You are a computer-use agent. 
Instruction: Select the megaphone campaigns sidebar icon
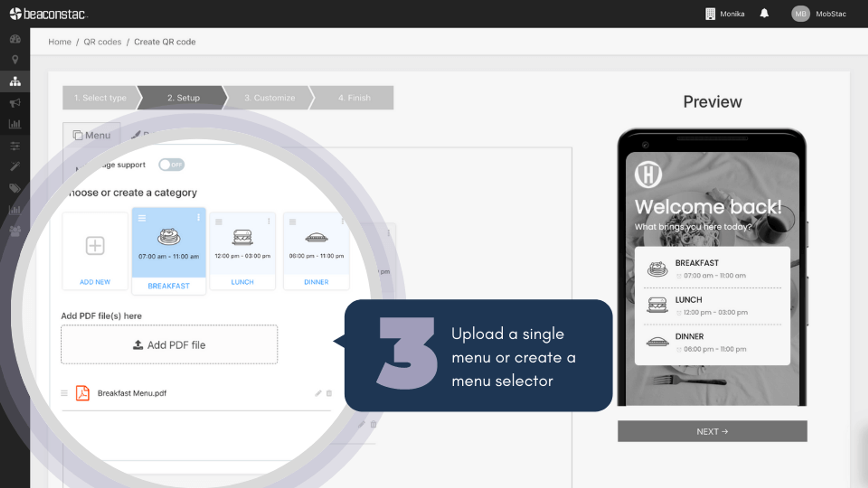point(15,103)
